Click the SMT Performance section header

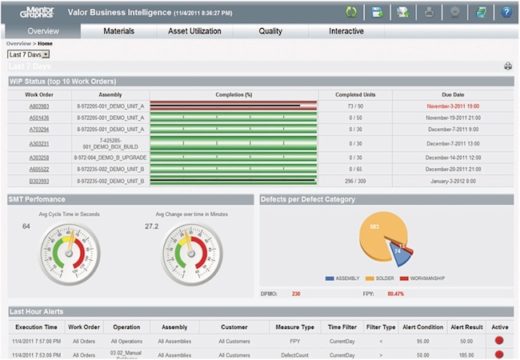point(131,199)
